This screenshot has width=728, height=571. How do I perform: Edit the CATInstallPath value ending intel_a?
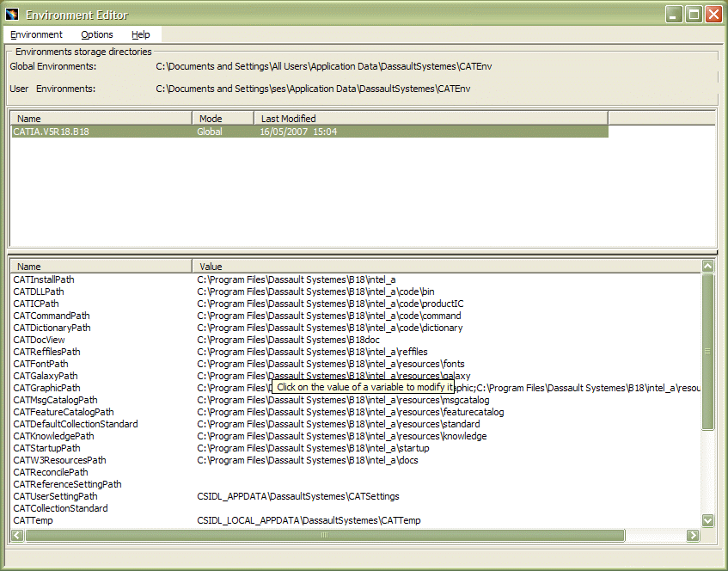tap(297, 279)
